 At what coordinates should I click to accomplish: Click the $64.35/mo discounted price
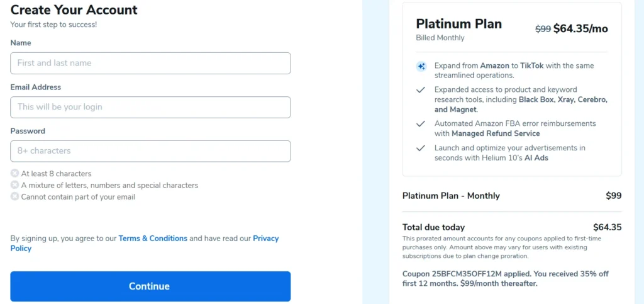pyautogui.click(x=580, y=29)
